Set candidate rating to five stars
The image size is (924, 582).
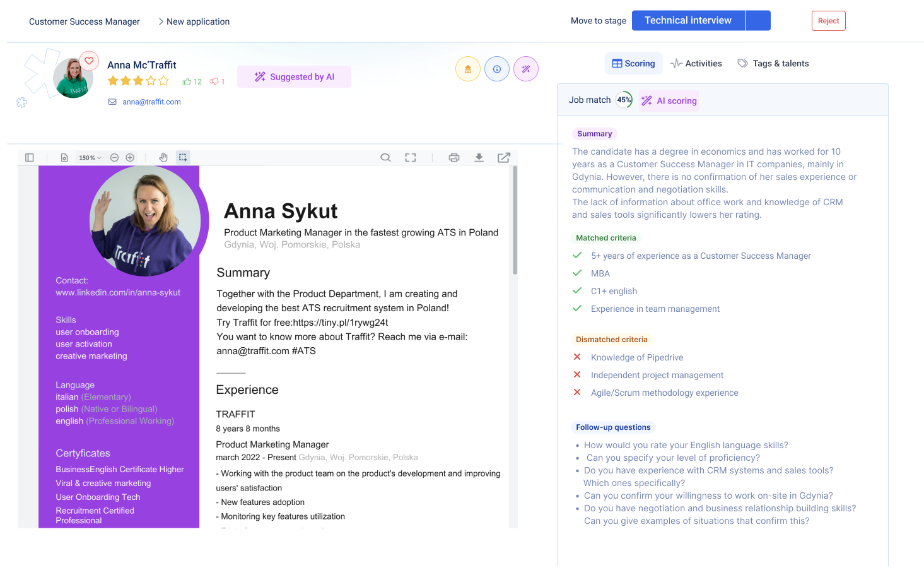click(164, 81)
